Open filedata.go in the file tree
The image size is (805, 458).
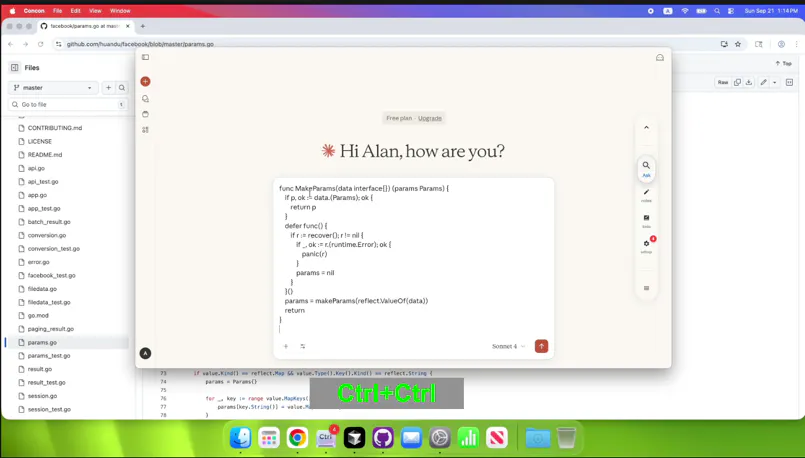(x=42, y=289)
